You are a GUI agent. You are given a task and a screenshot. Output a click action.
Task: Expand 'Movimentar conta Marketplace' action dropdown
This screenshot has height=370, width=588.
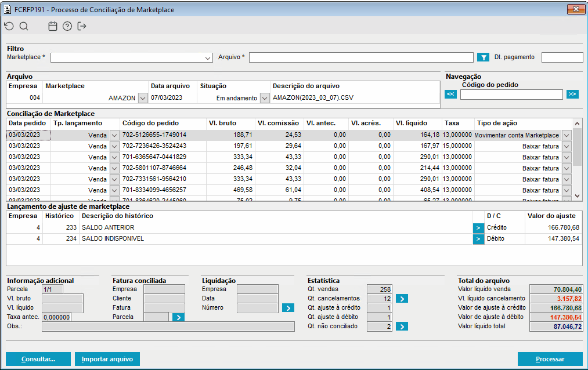pos(567,135)
